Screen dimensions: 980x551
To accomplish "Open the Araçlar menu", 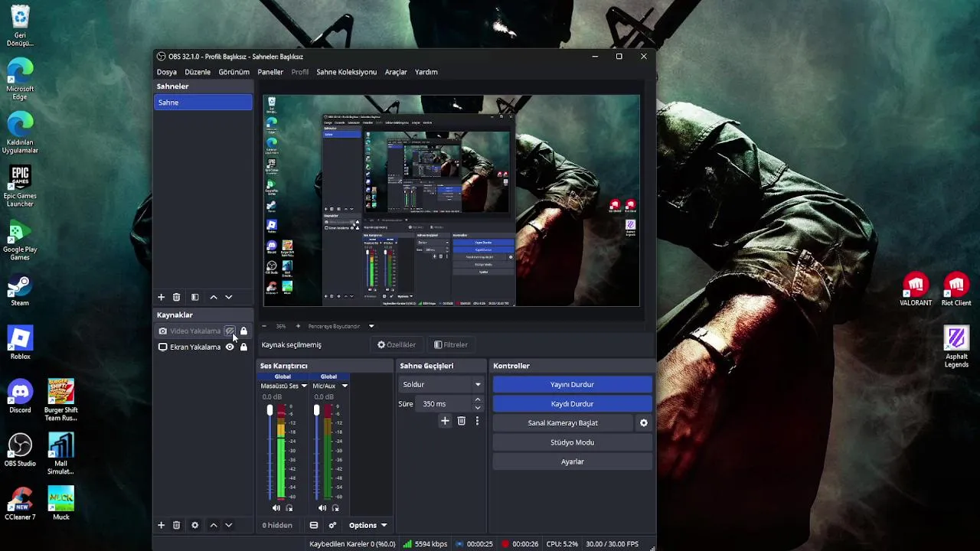I will pos(396,72).
